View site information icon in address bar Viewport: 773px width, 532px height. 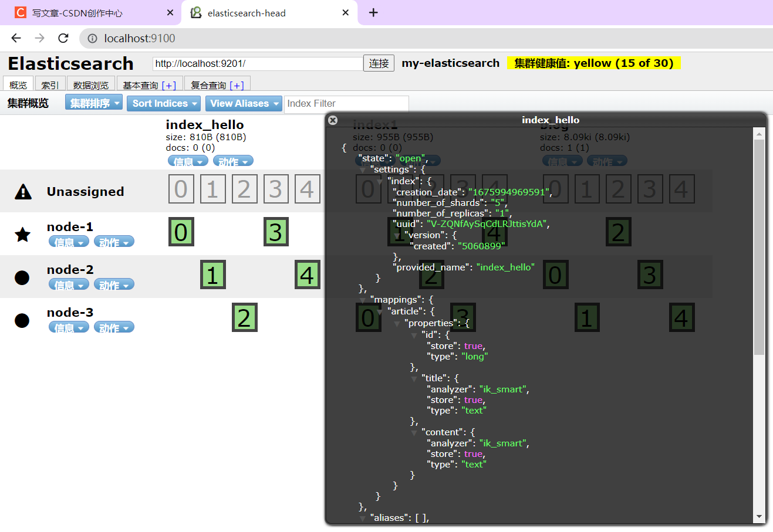click(x=92, y=38)
